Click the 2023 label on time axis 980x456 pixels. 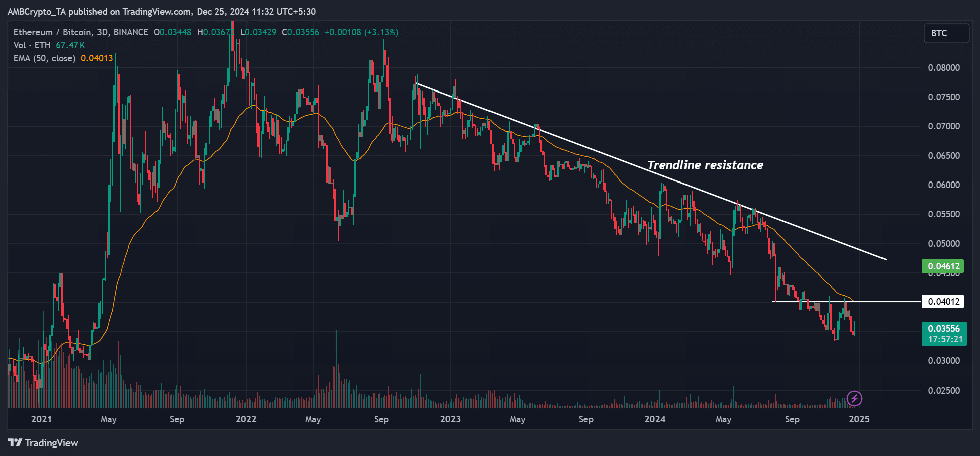coord(450,419)
